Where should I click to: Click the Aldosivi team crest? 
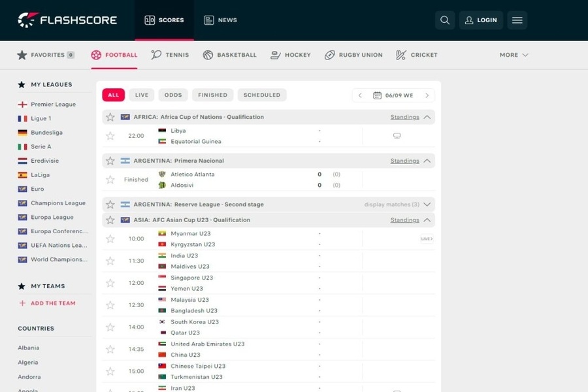[x=162, y=185]
